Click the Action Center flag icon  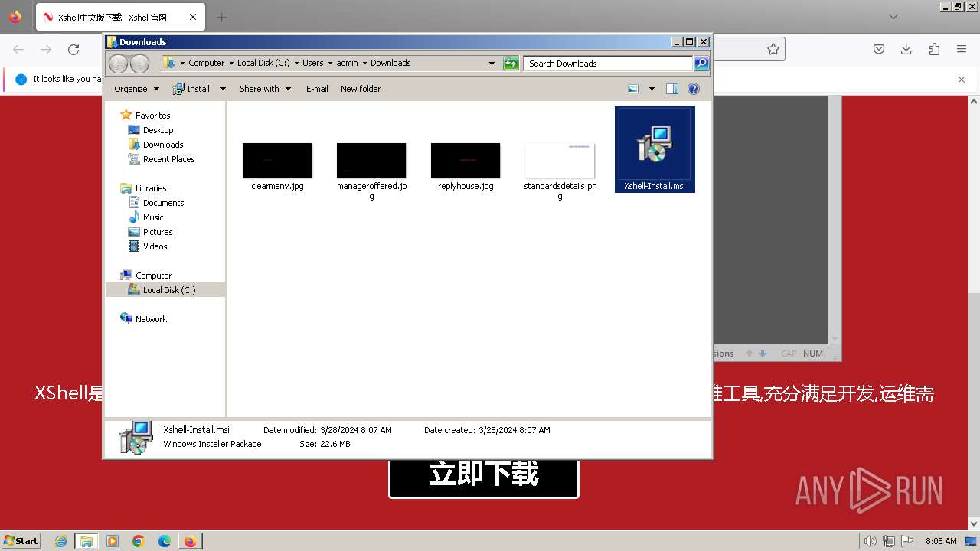pyautogui.click(x=909, y=541)
